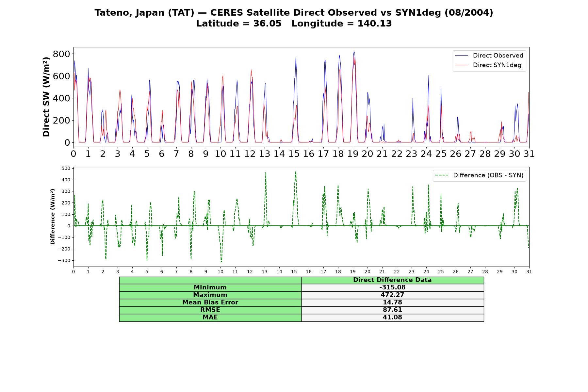Select the Minimum row label in the table
588x392 pixels.
210,287
